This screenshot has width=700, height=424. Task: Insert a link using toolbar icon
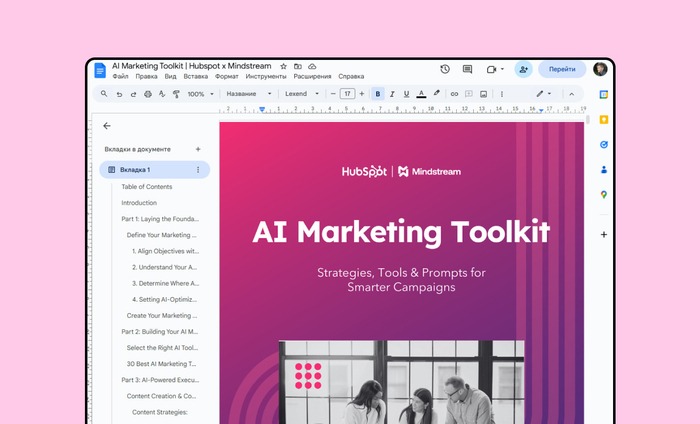click(x=454, y=94)
